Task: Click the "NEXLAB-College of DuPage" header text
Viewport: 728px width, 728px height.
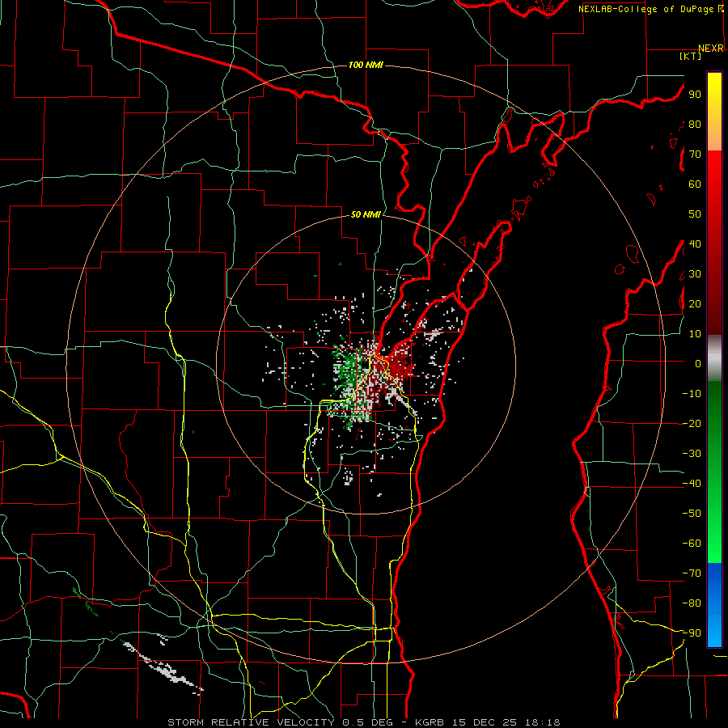Action: tap(646, 9)
